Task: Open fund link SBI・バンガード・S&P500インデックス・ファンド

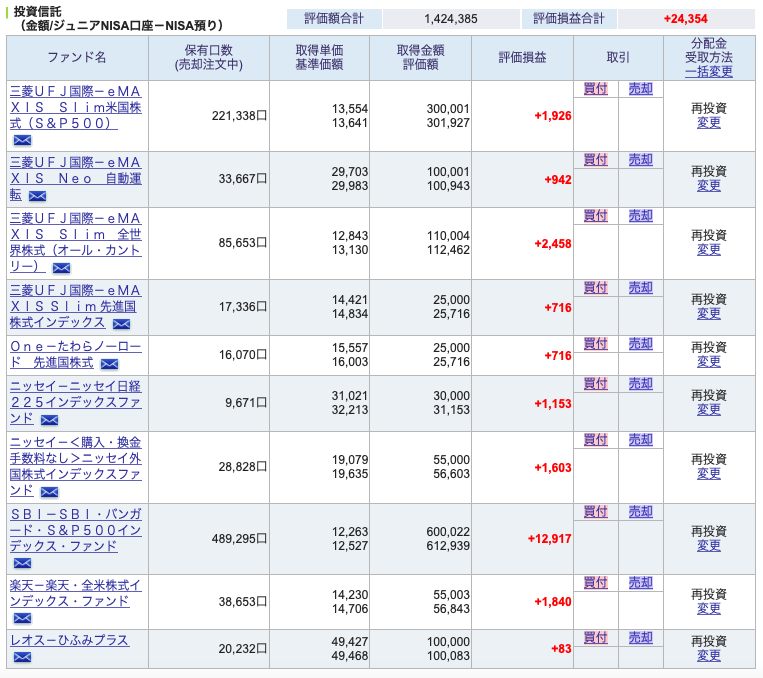Action: 75,530
